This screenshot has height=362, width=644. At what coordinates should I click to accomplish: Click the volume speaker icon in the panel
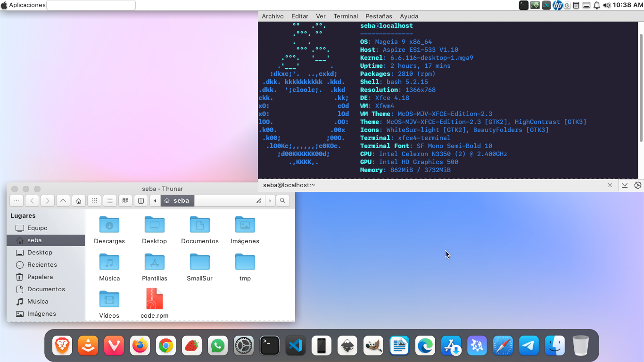[606, 5]
